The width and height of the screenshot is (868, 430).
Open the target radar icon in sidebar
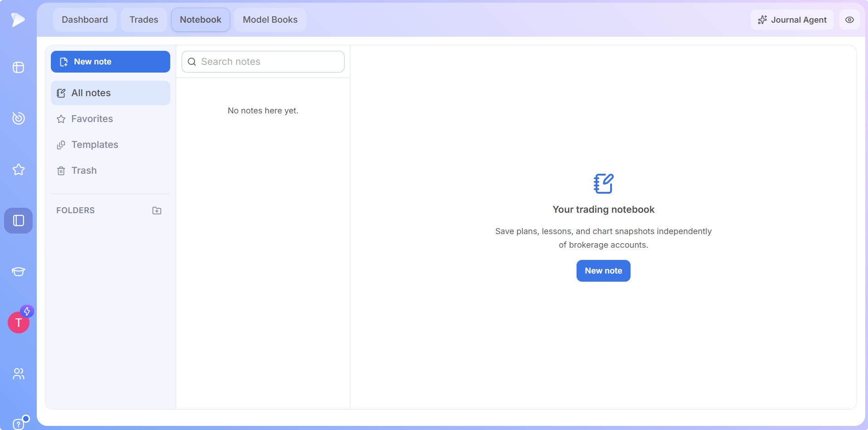coord(18,118)
